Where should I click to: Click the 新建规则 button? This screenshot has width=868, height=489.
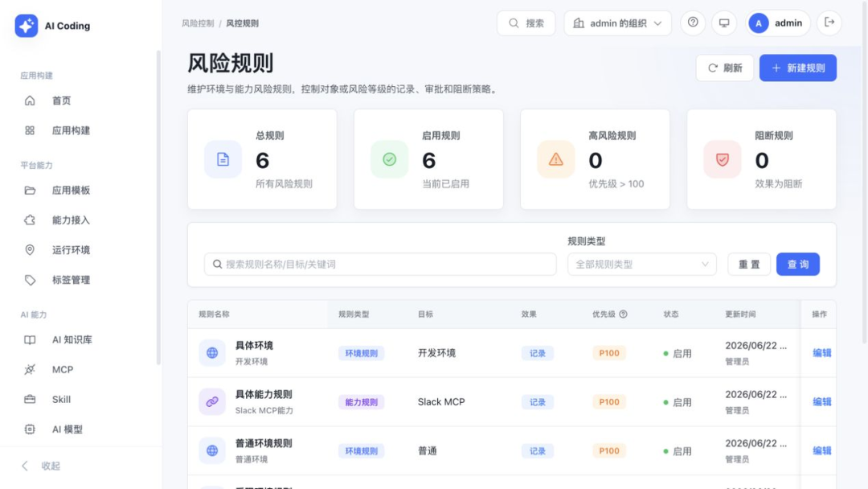point(798,68)
